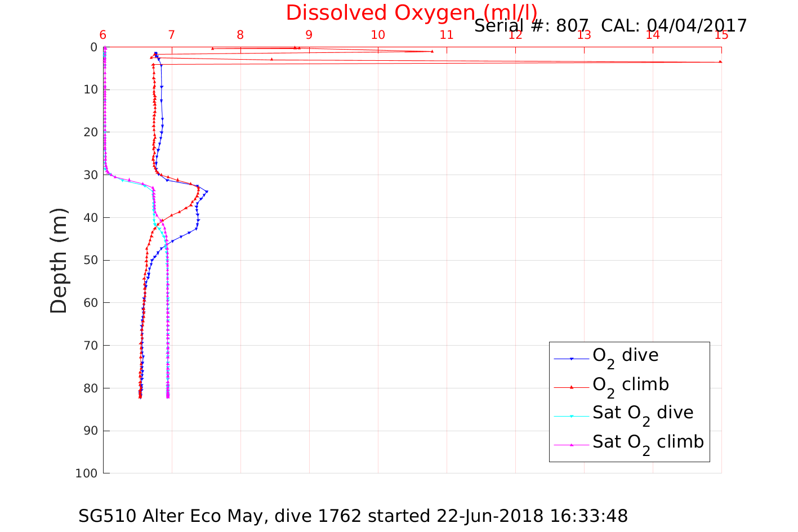Click depth tick label 60

(x=91, y=303)
